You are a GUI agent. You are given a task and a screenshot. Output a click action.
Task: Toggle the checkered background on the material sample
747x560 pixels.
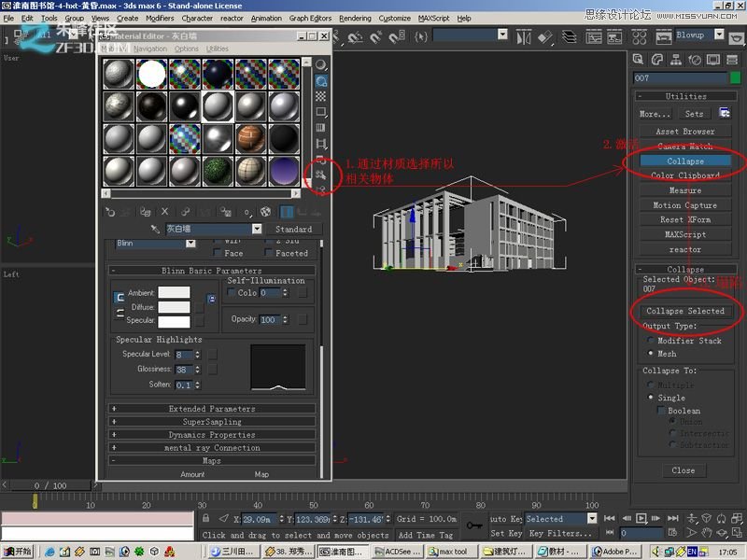tap(321, 96)
